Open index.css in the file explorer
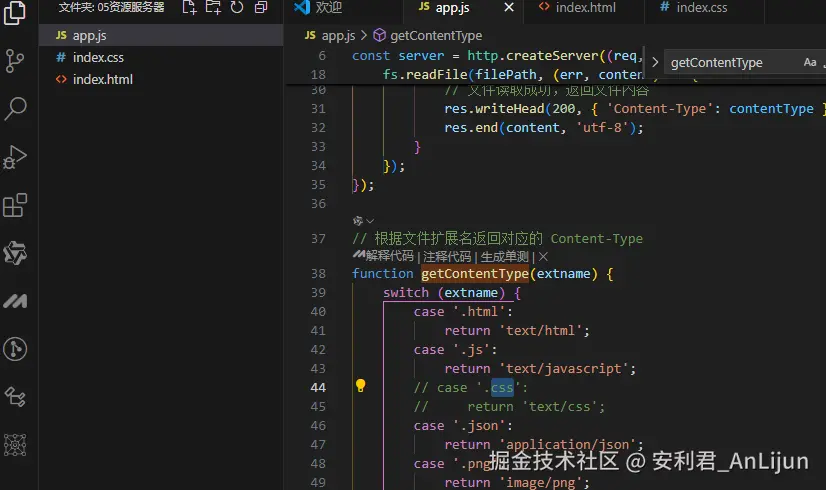Image resolution: width=826 pixels, height=490 pixels. [161, 57]
